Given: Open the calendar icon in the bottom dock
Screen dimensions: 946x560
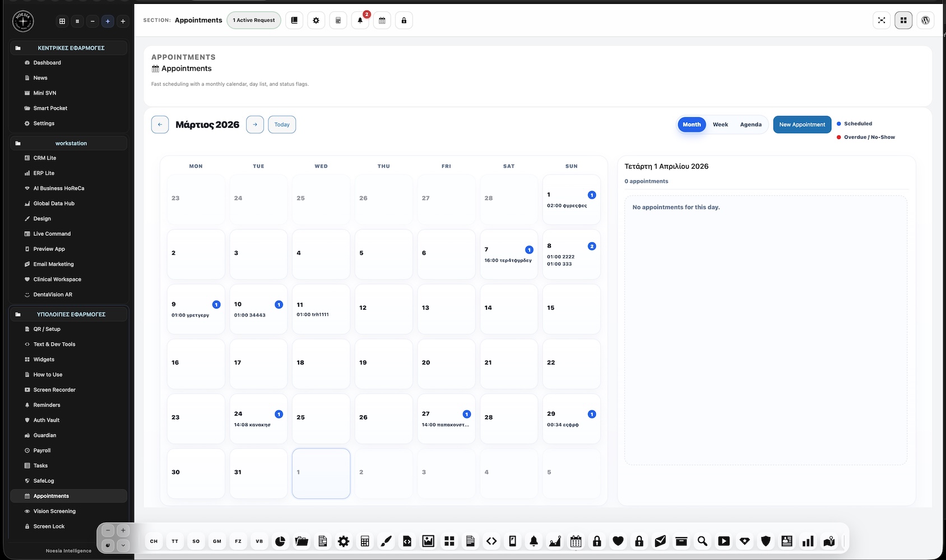Looking at the screenshot, I should 576,541.
